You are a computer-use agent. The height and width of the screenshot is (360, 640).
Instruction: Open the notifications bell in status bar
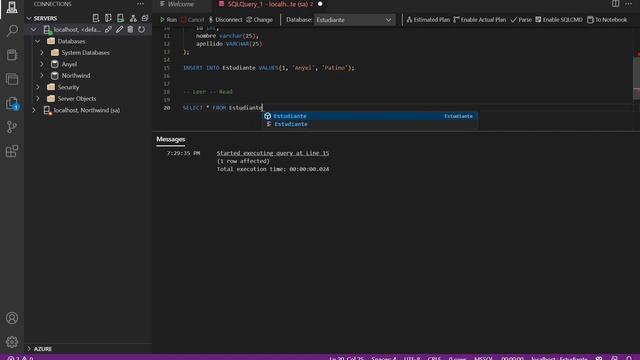click(x=629, y=358)
